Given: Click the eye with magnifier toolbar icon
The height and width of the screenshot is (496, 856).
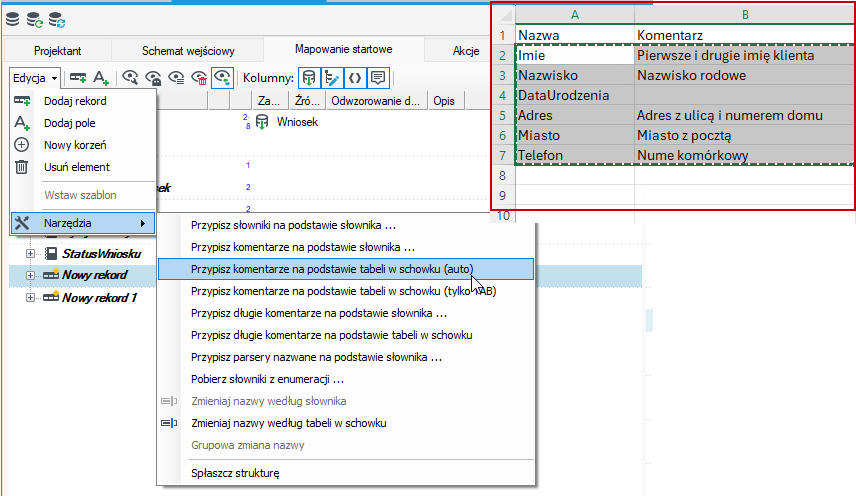Looking at the screenshot, I should [130, 78].
